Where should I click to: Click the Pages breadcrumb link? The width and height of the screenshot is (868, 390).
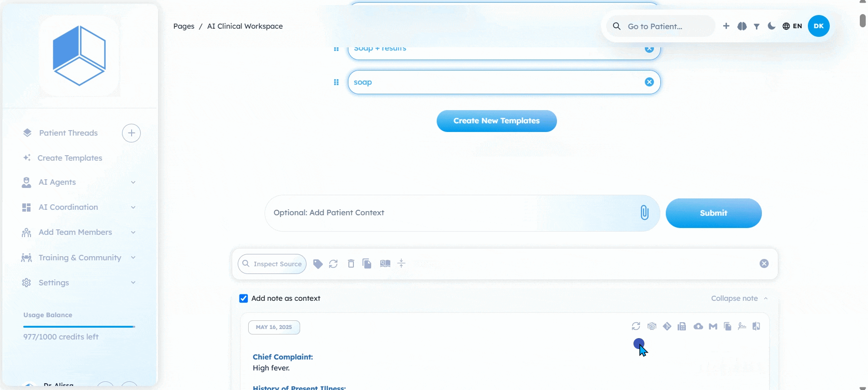pos(184,26)
